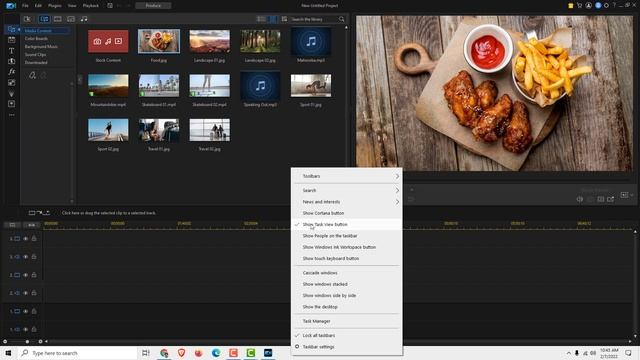Open the Transition Room sidebar icon
Viewport: 640px width, 360px height.
tap(11, 61)
